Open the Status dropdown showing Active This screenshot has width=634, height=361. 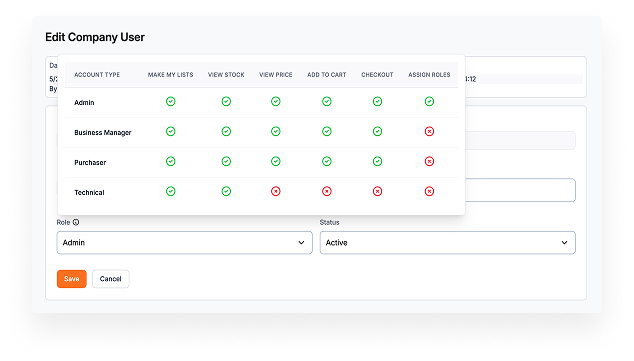[448, 243]
